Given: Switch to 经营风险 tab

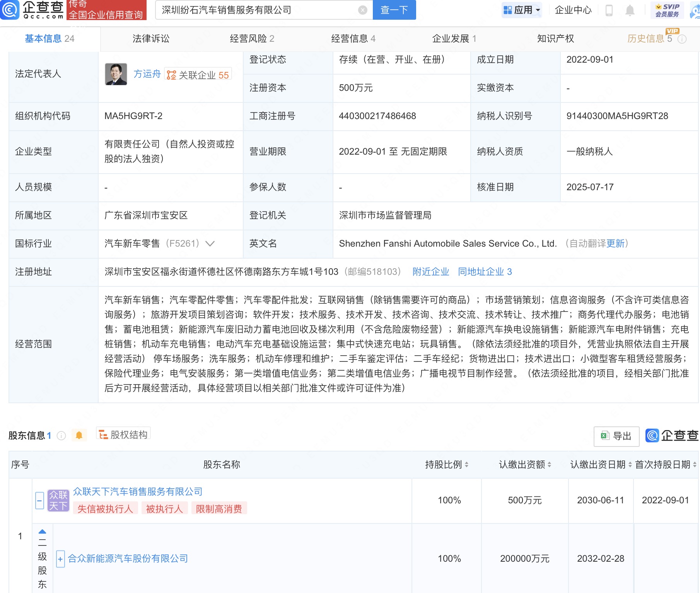Looking at the screenshot, I should (252, 39).
